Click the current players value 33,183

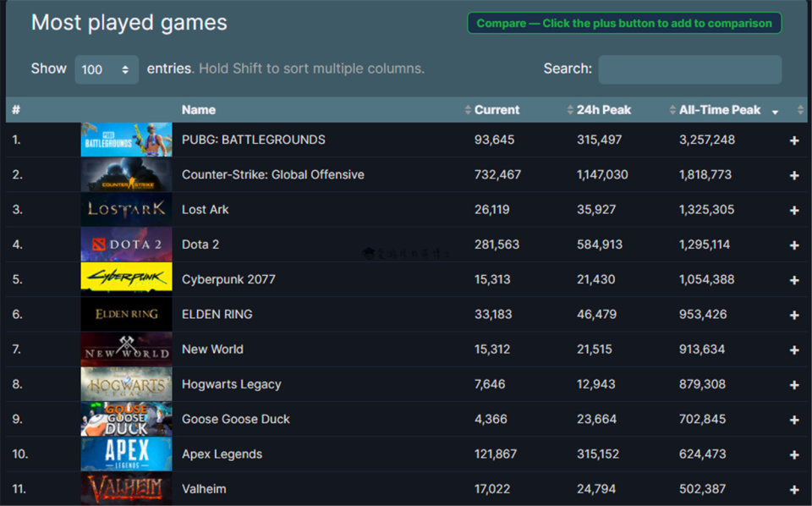[x=493, y=314]
